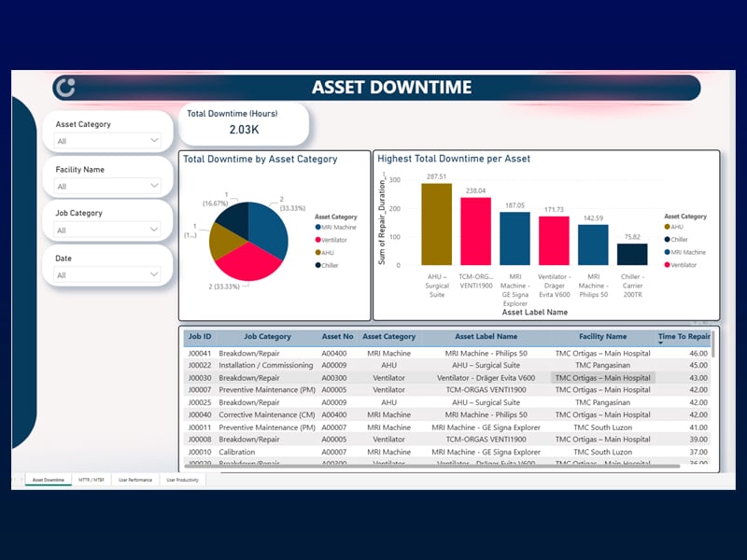This screenshot has width=747, height=560.
Task: Click Job ID J00008 cell
Action: coord(200,439)
